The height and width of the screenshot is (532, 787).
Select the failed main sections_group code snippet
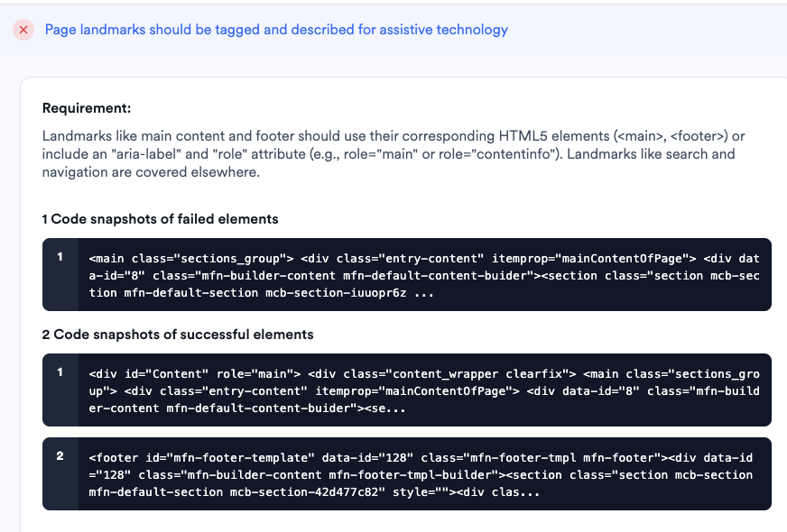point(424,275)
